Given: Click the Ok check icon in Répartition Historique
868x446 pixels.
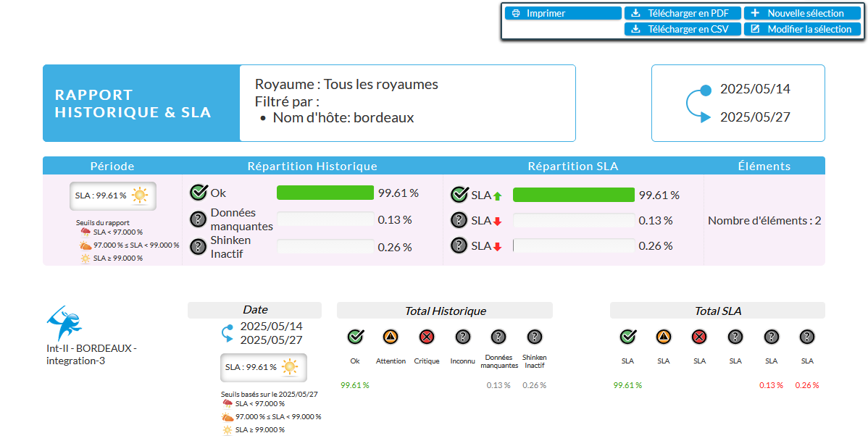Looking at the screenshot, I should coord(199,193).
